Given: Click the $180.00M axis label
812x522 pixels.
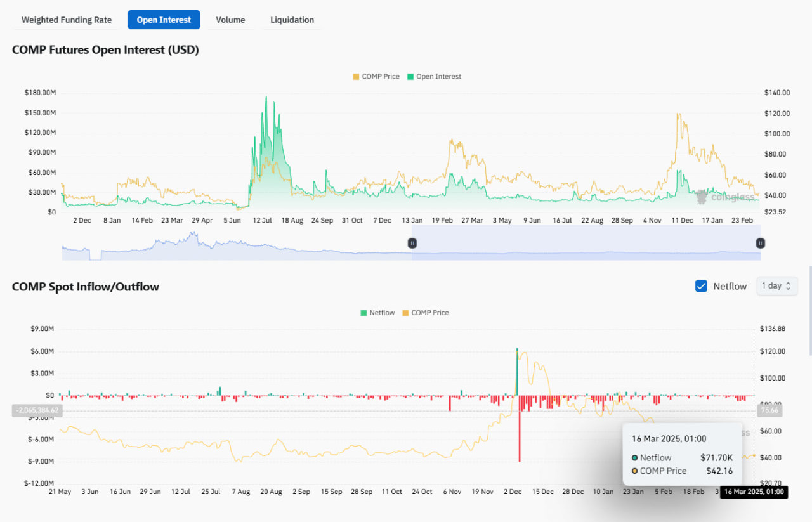Looking at the screenshot, I should click(41, 93).
